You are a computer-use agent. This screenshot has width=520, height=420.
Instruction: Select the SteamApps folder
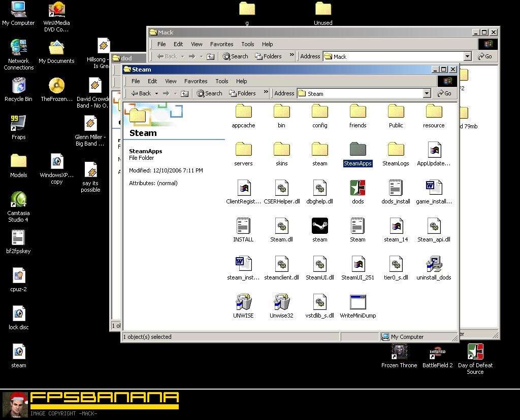click(357, 150)
